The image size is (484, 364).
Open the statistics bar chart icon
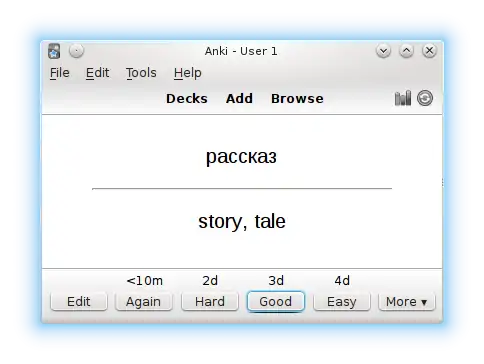[x=403, y=98]
